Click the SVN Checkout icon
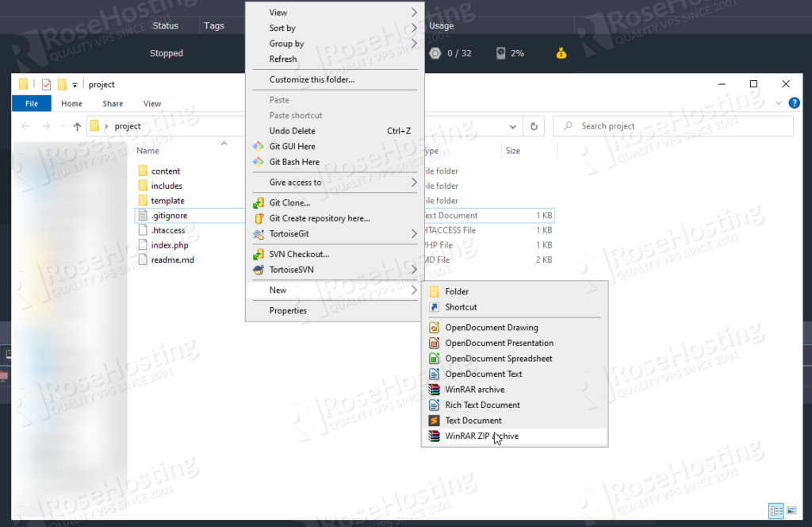This screenshot has width=812, height=527. point(258,254)
